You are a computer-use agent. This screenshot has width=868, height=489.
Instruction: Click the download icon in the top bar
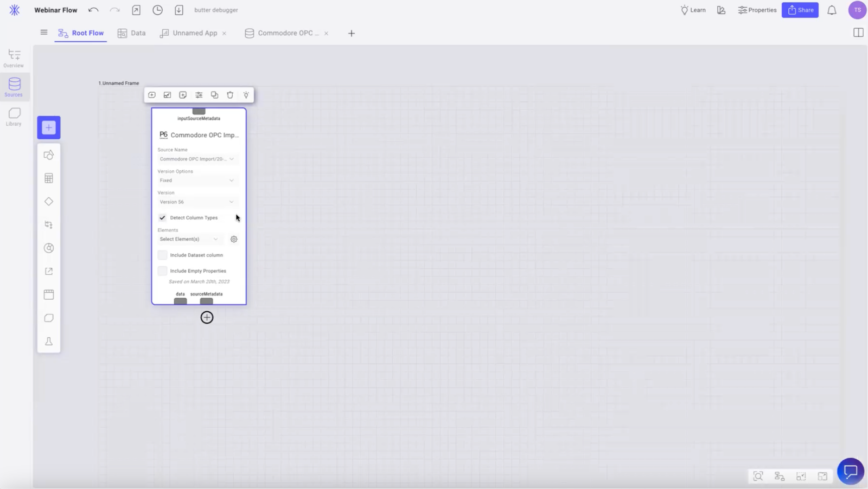point(179,10)
